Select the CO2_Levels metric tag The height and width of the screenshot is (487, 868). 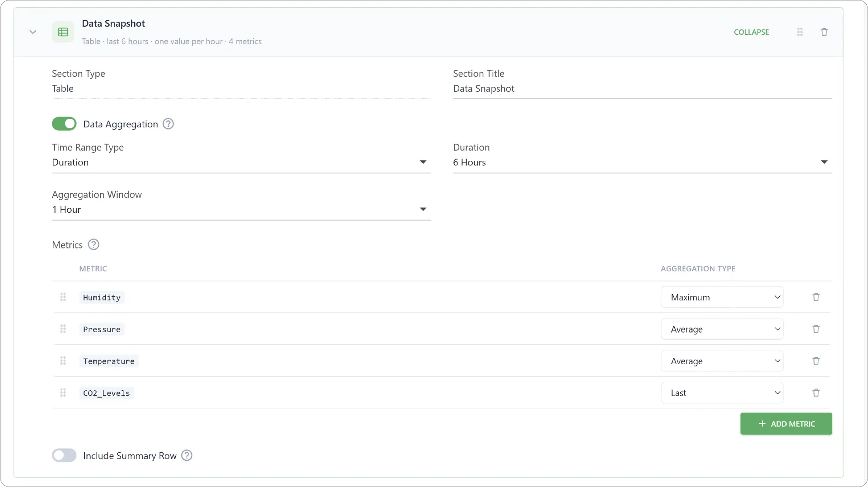click(x=107, y=393)
